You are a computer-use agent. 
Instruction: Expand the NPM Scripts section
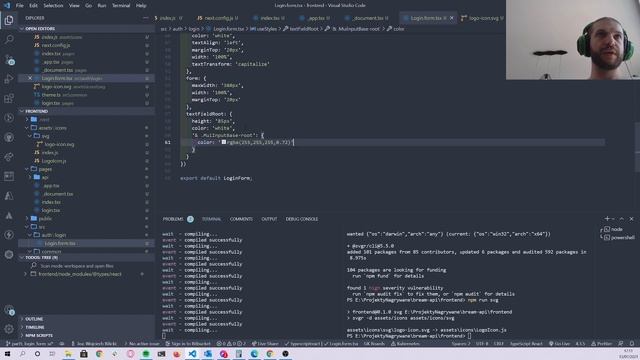click(86, 335)
